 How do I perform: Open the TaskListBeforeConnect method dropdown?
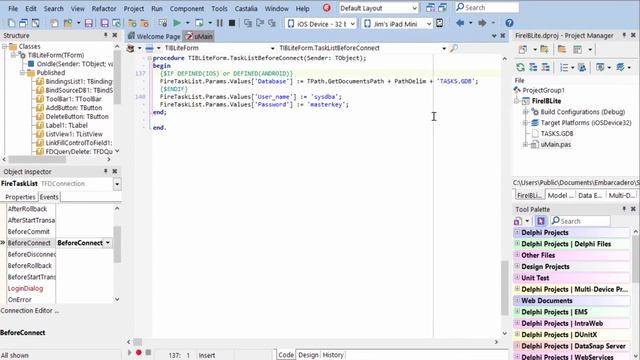coord(444,48)
